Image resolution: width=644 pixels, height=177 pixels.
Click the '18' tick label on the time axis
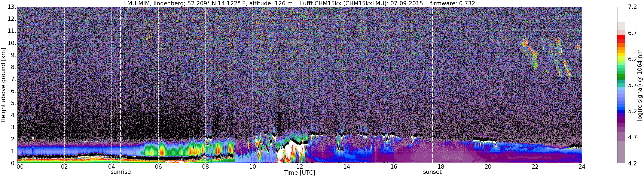[441, 167]
